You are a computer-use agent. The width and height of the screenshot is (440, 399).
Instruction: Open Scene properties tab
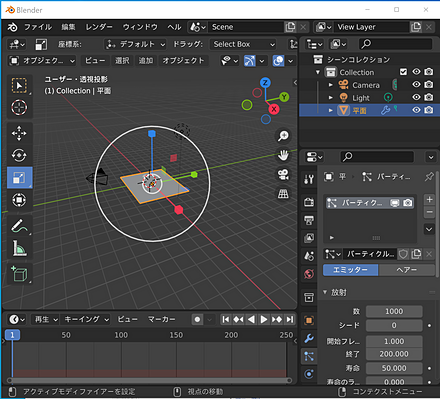[309, 256]
